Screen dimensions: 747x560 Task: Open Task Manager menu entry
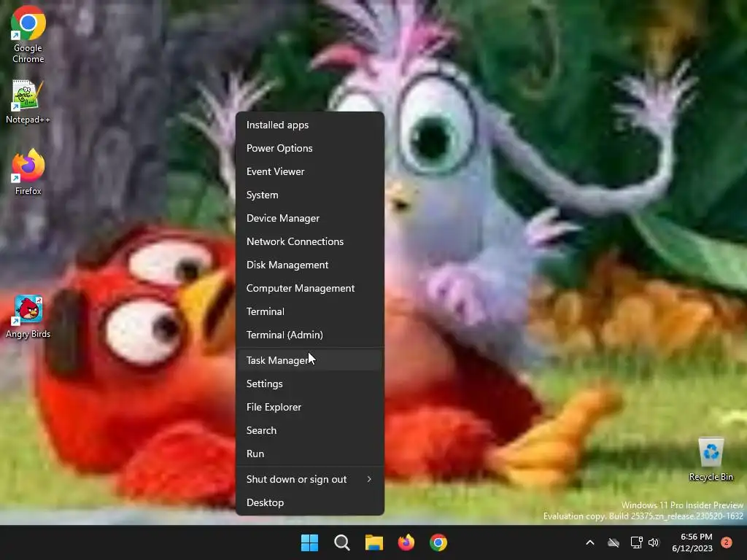309,360
